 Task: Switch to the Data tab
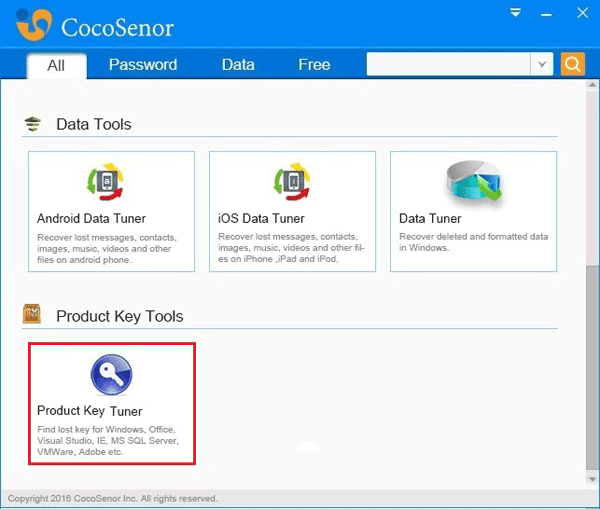(238, 65)
